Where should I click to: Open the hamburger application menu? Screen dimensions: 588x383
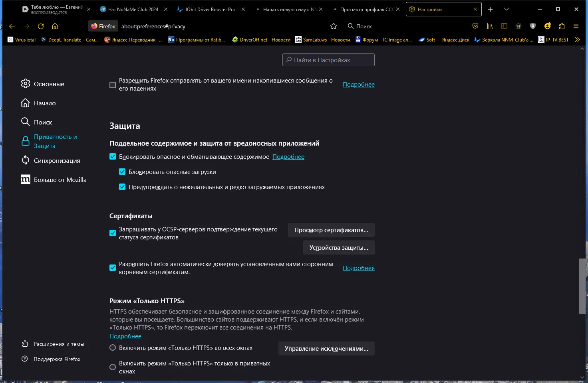pos(576,26)
